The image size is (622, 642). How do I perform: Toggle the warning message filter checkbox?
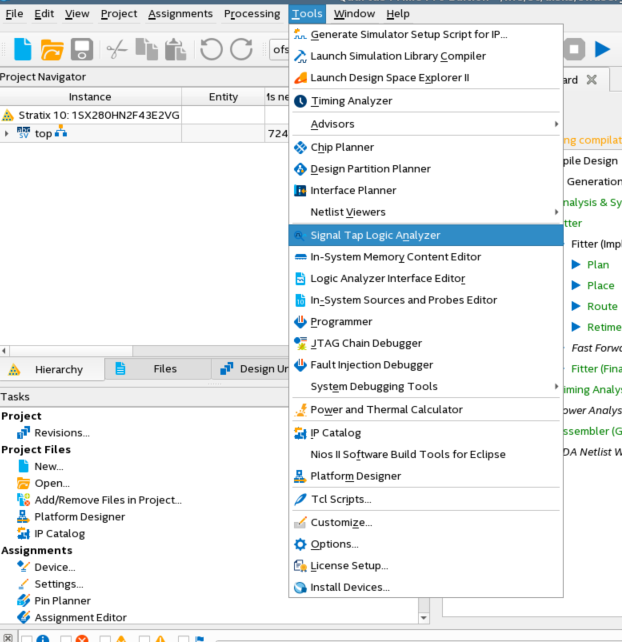click(105, 638)
